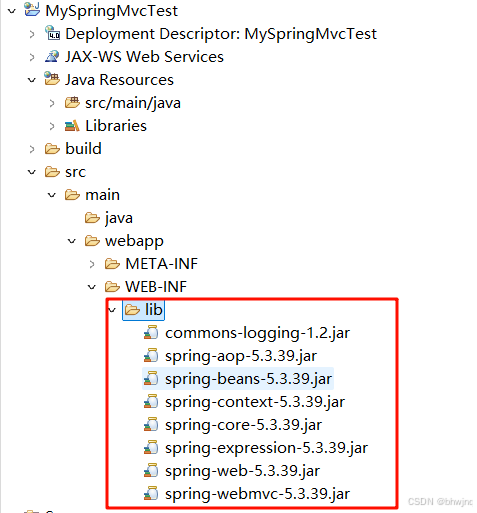This screenshot has height=513, width=477.
Task: Select the MySpringMvcTest project label
Action: (x=111, y=11)
